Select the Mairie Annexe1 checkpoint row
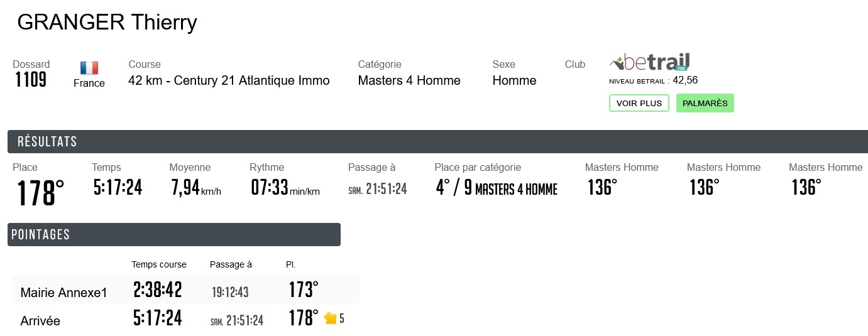 [x=64, y=292]
